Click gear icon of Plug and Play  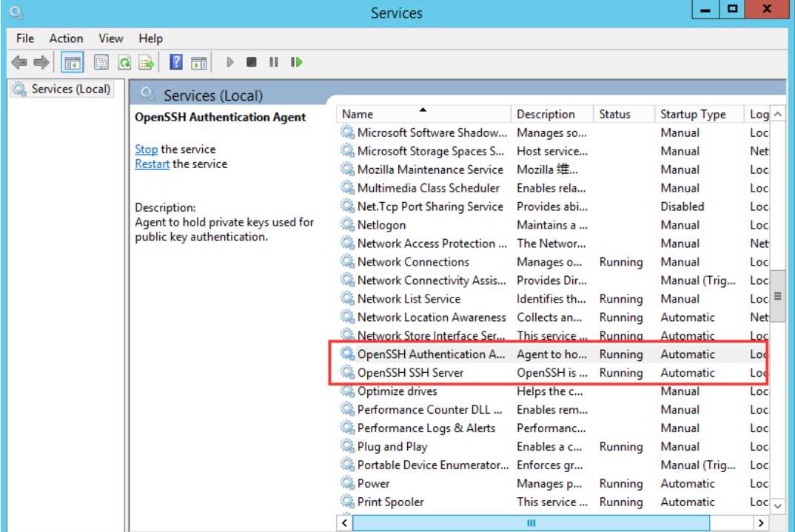coord(347,446)
